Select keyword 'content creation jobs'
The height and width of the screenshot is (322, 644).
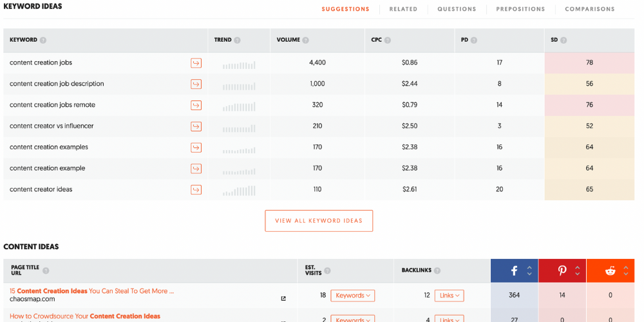point(41,63)
